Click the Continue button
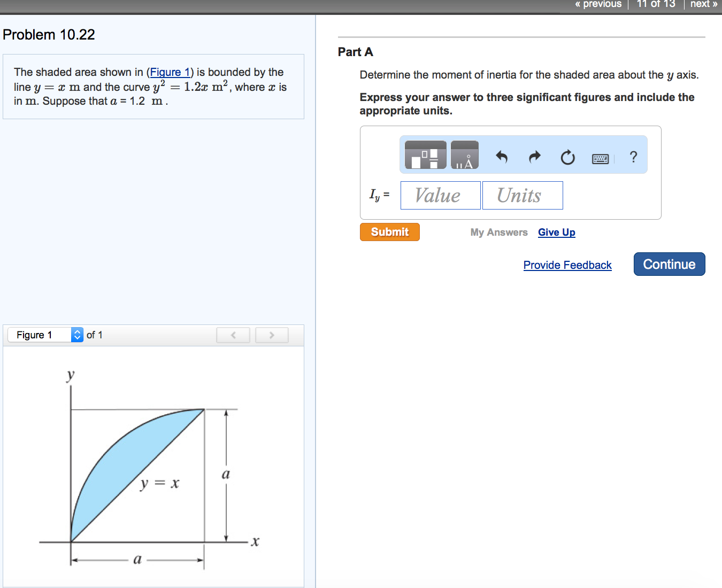The width and height of the screenshot is (722, 588). pos(669,264)
